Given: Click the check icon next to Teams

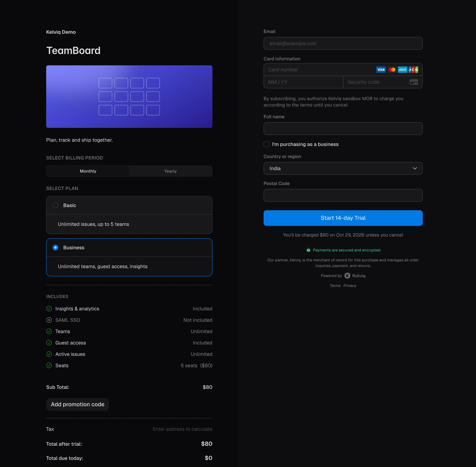Looking at the screenshot, I should click(x=49, y=331).
